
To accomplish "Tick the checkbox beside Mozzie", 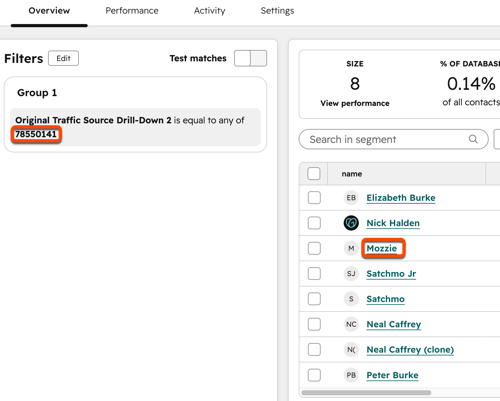I will (314, 248).
